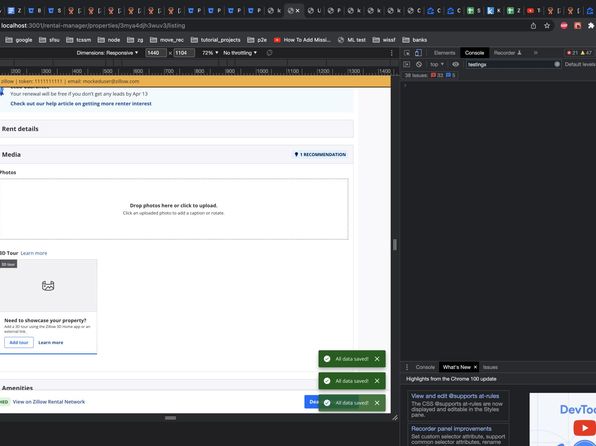Bookmark this page with the star icon
Image resolution: width=596 pixels, height=446 pixels.
coord(547,25)
